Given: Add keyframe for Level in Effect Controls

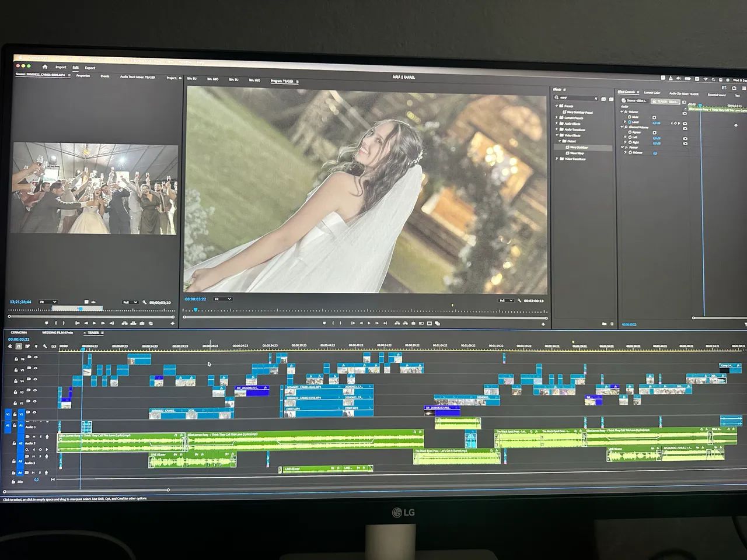Looking at the screenshot, I should tap(675, 123).
